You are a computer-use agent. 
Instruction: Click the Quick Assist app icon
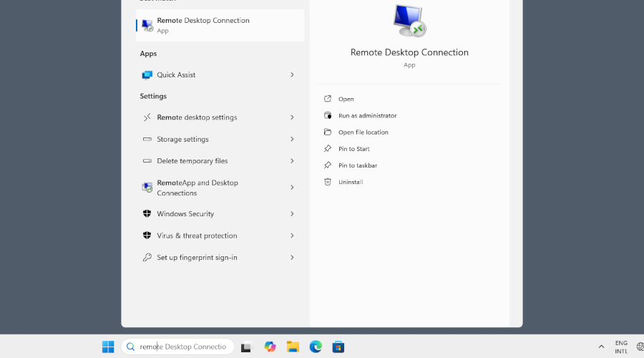(147, 74)
